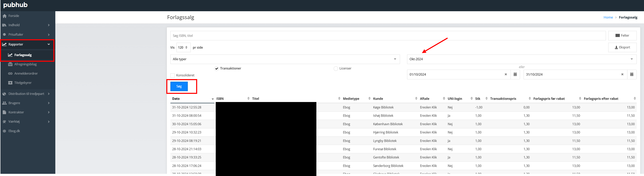
Task: Open the Alle typer dropdown
Action: [x=285, y=59]
